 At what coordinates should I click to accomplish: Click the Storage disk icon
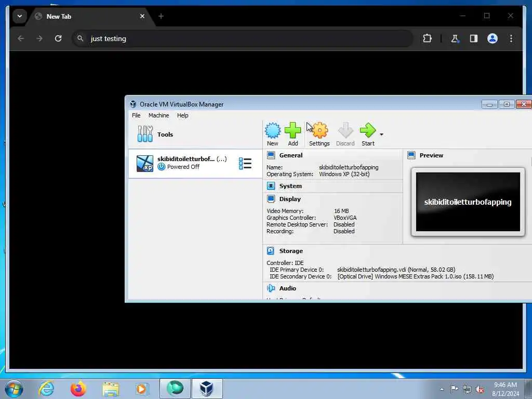click(x=271, y=251)
